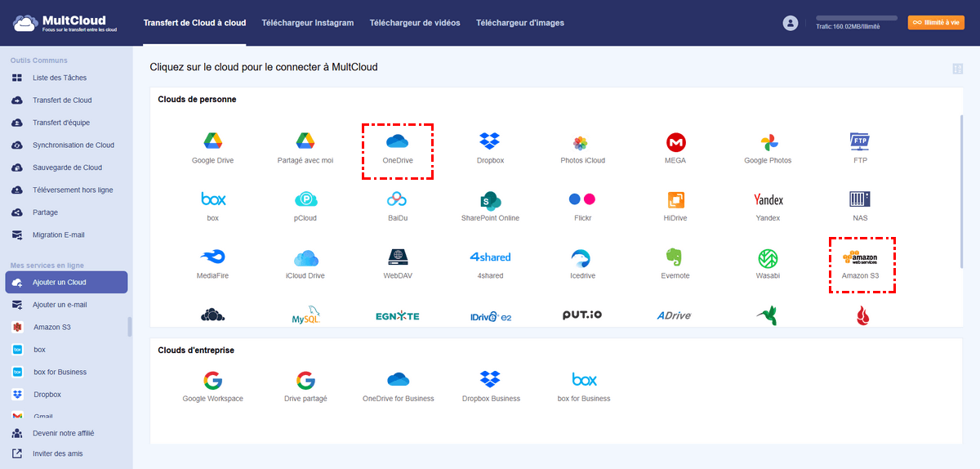The image size is (980, 469).
Task: Select pCloud service
Action: 305,207
